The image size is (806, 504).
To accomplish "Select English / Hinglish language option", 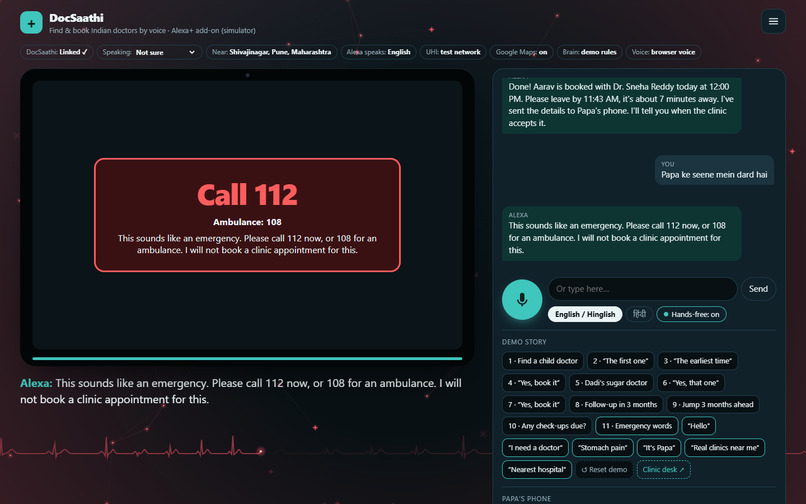I will [585, 314].
